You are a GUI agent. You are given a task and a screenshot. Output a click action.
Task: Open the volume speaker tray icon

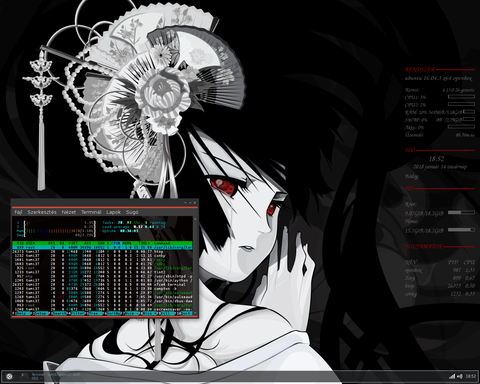tap(460, 376)
